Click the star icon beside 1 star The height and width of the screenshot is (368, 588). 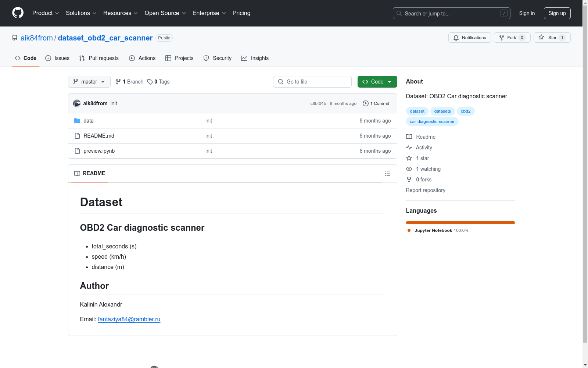click(x=409, y=158)
